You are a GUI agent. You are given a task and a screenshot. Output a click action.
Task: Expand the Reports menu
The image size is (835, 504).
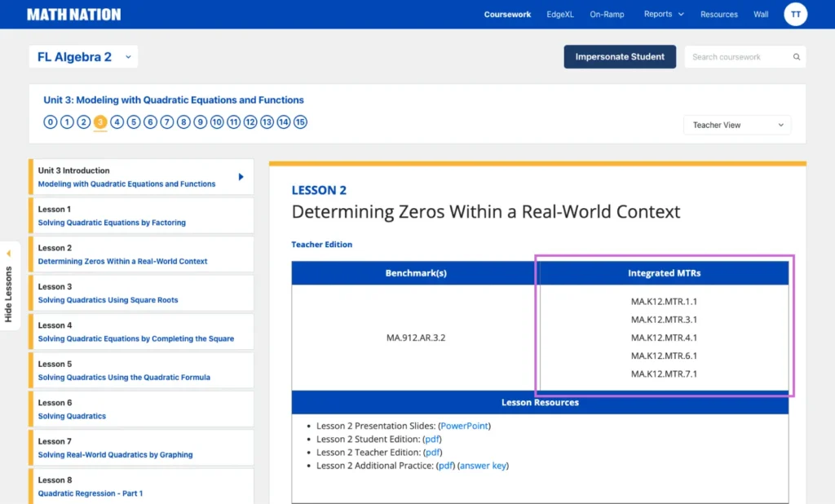[663, 14]
